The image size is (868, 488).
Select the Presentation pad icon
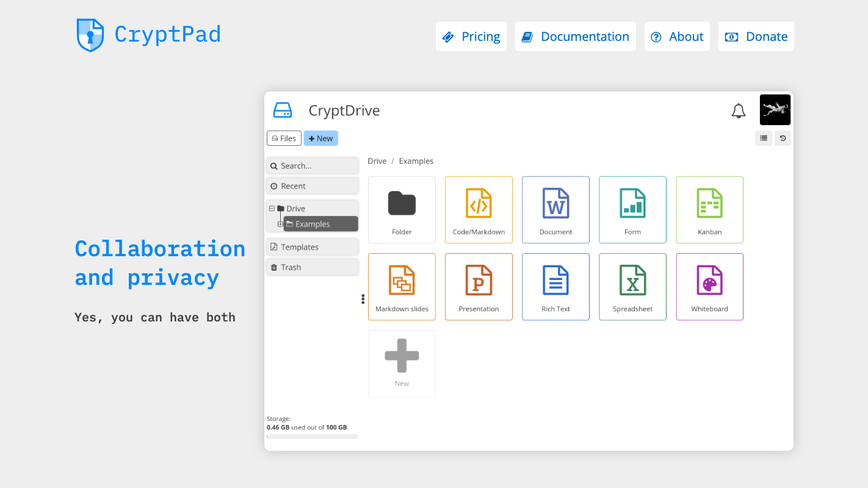(479, 287)
